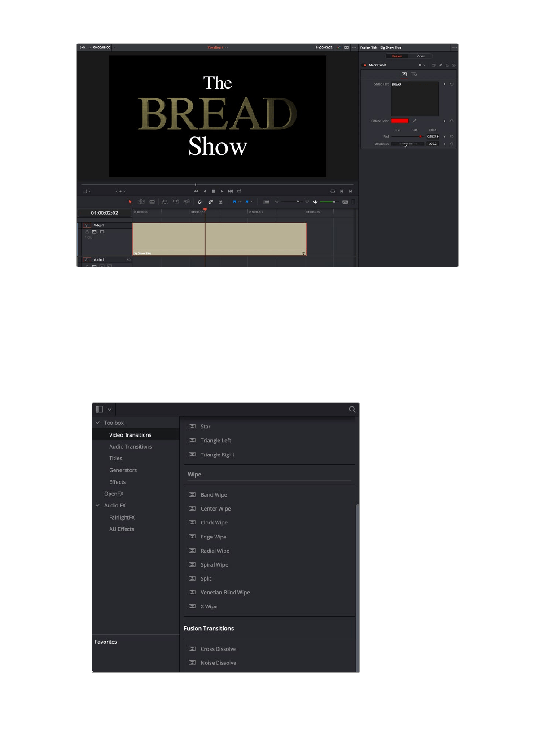
Task: Click the Red value field 0.92248
Action: point(432,136)
